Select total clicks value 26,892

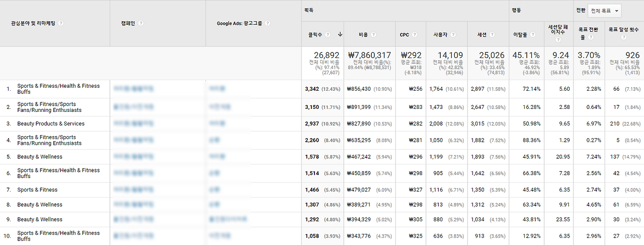click(327, 55)
